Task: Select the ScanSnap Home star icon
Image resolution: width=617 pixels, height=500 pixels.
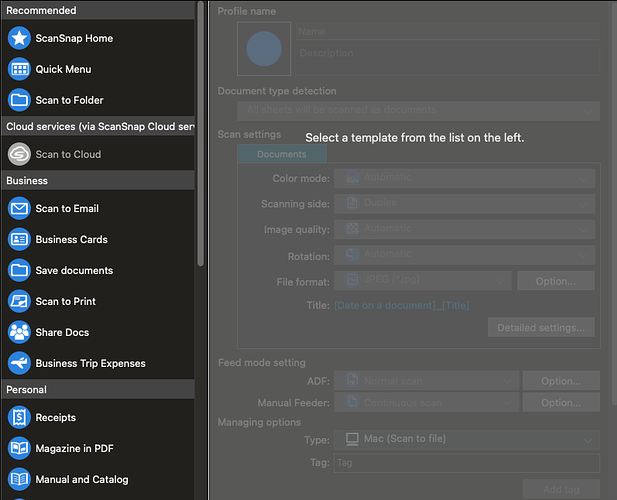Action: click(19, 38)
